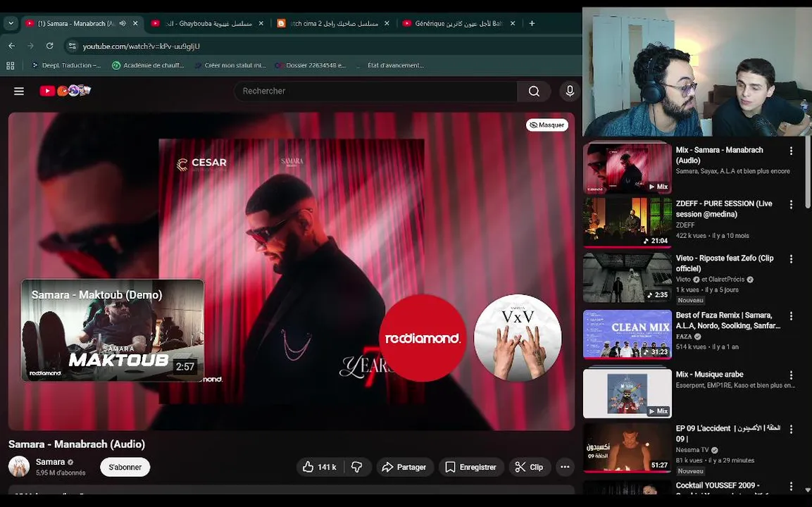Click the YouTube URL address bar
Viewport: 812px width, 507px height.
pos(142,46)
